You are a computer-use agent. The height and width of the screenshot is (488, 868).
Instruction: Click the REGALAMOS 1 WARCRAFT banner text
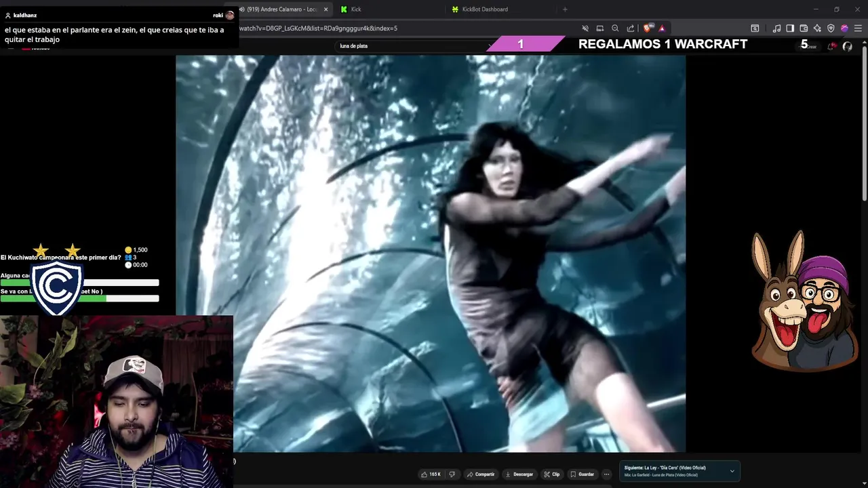[x=663, y=44]
